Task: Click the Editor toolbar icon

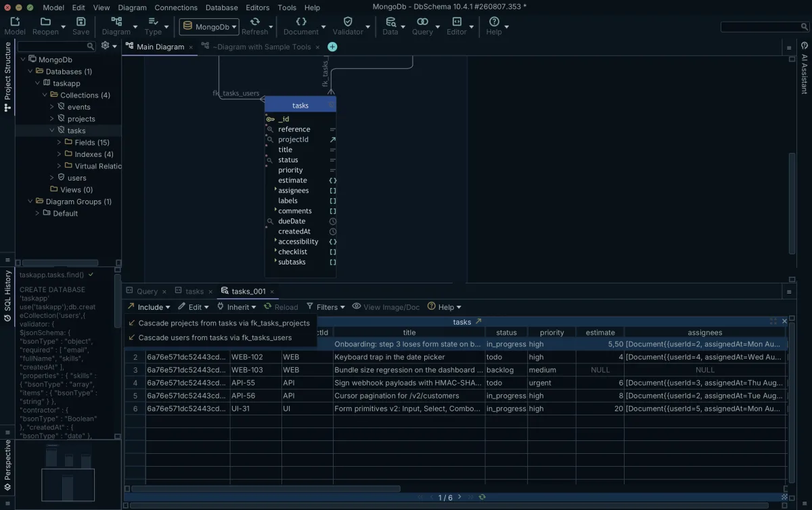Action: [457, 22]
